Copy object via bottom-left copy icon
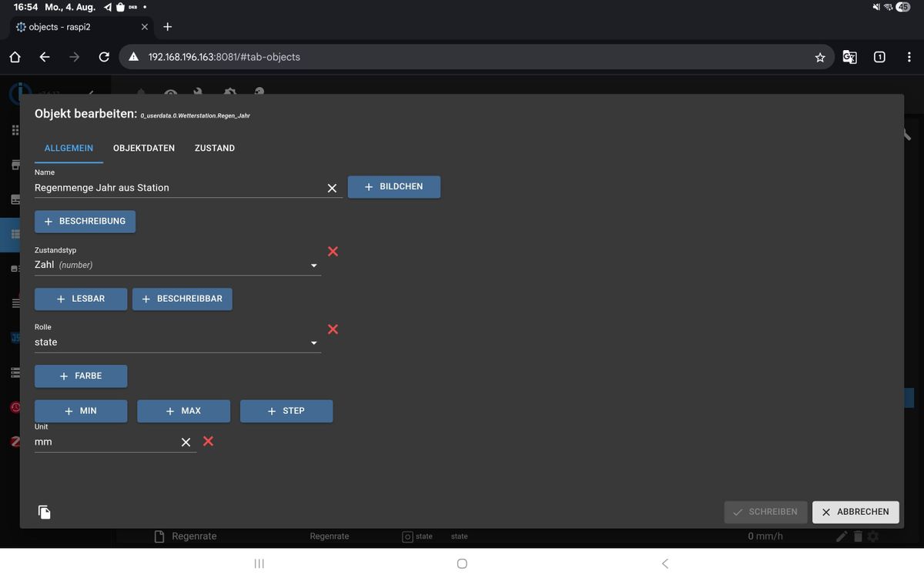924x578 pixels. pyautogui.click(x=45, y=512)
